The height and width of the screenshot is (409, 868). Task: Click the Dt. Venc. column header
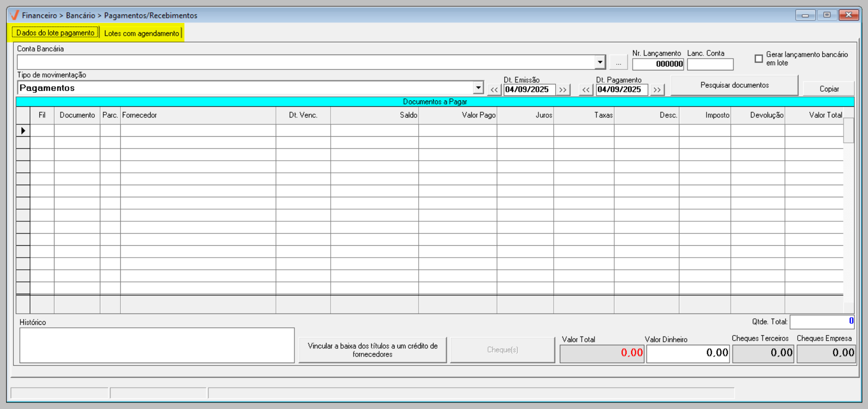pyautogui.click(x=303, y=115)
